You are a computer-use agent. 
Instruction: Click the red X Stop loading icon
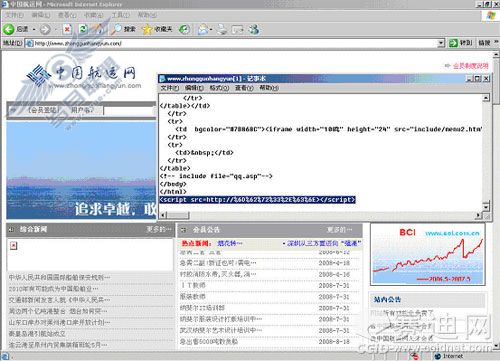(67, 30)
